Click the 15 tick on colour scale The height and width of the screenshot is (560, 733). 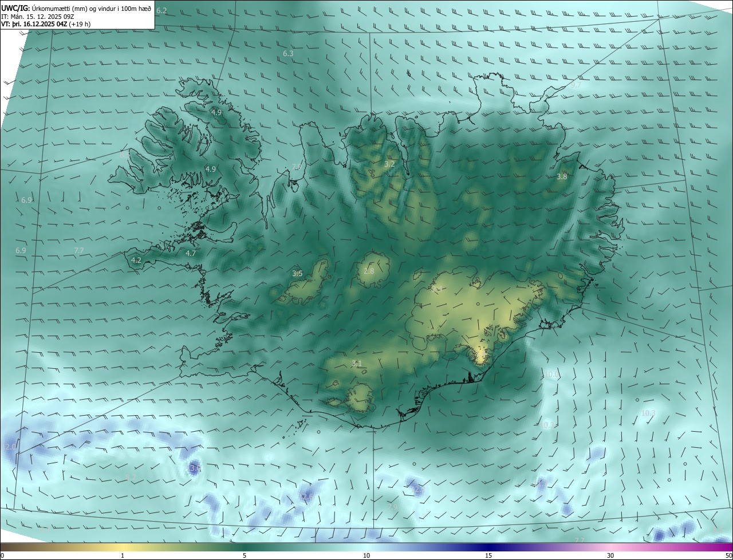488,555
